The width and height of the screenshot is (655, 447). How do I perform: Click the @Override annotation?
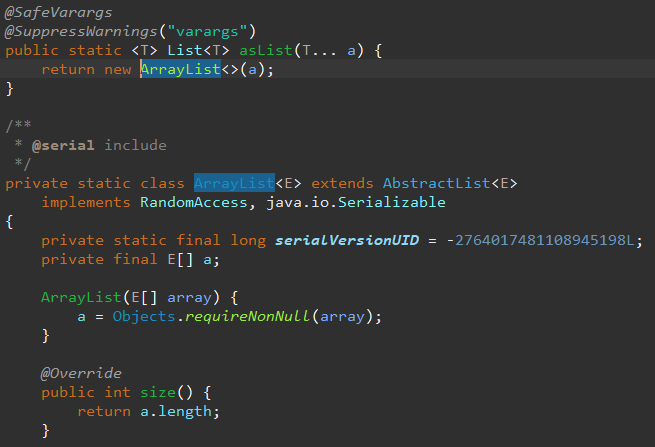click(x=81, y=373)
